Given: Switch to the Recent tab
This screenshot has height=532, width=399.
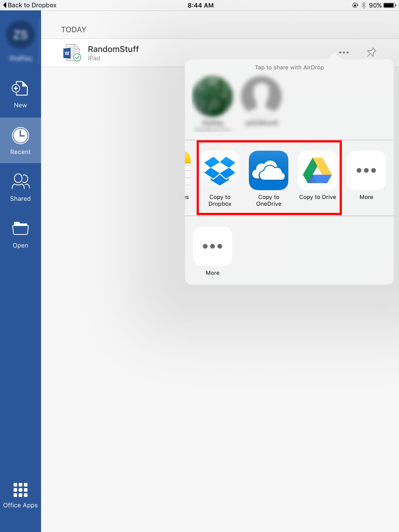Looking at the screenshot, I should click(x=20, y=141).
